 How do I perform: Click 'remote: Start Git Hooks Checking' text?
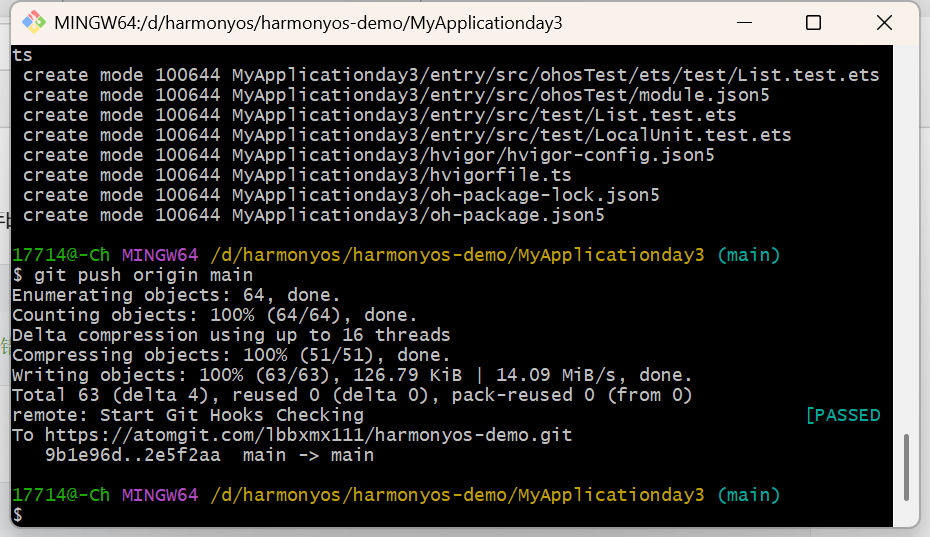[187, 415]
